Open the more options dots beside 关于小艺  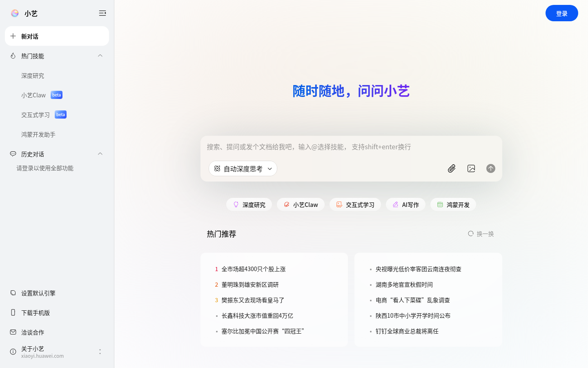100,352
